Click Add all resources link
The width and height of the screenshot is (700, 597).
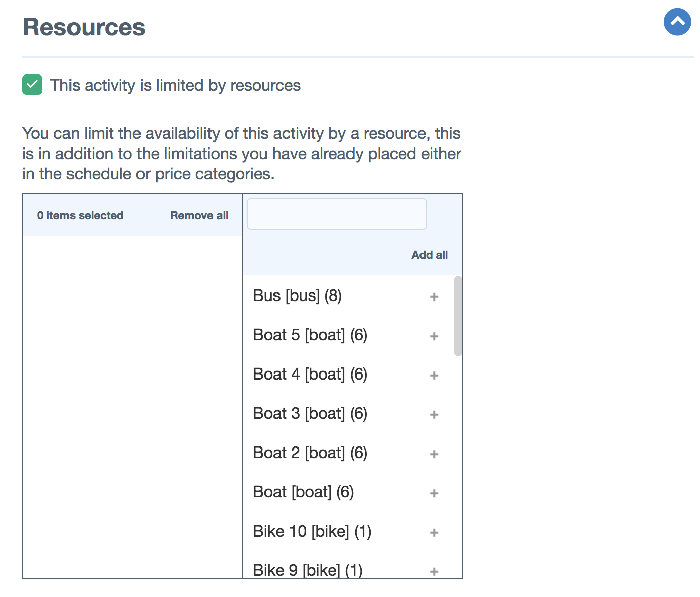pyautogui.click(x=430, y=255)
